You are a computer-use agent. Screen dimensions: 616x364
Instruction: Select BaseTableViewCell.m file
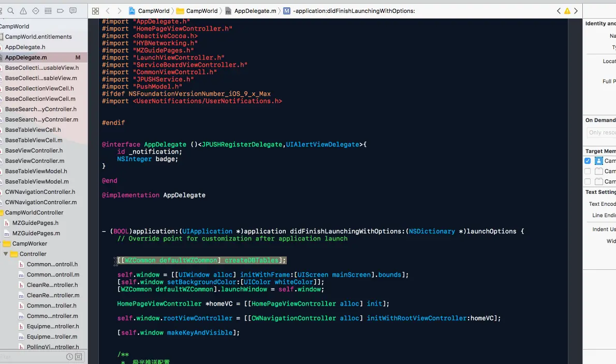(x=34, y=140)
